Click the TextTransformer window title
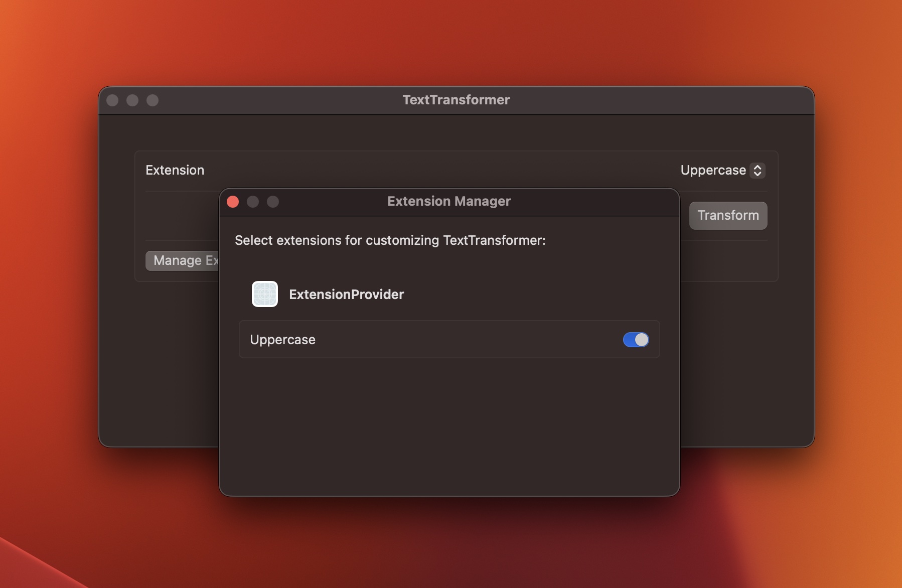Screen dimensions: 902x588 tap(456, 100)
